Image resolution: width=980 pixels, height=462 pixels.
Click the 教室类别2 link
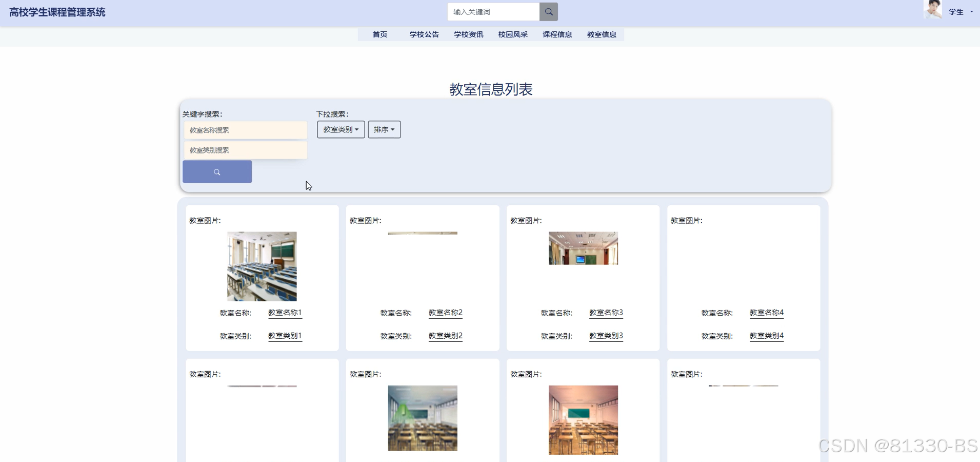446,336
